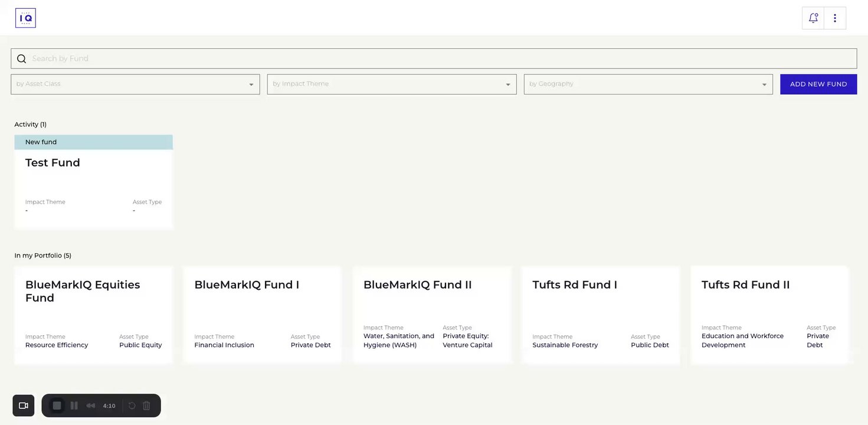Select the Tufts Rd Fund II card
The image size is (868, 425).
click(x=769, y=315)
